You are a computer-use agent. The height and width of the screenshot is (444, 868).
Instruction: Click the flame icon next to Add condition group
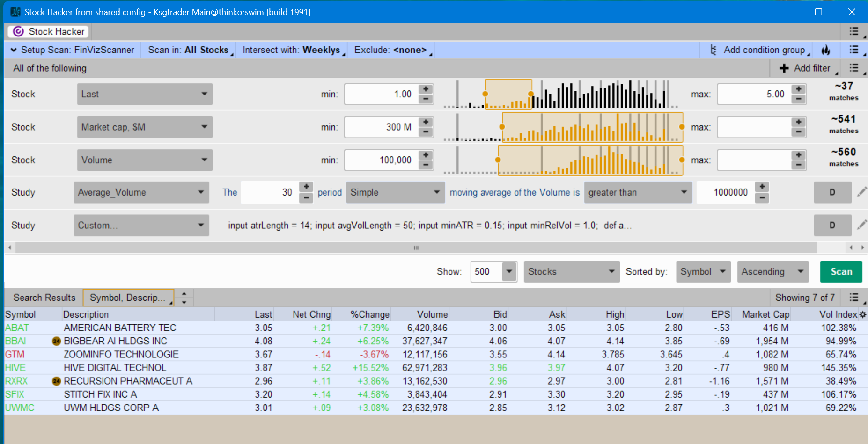826,50
